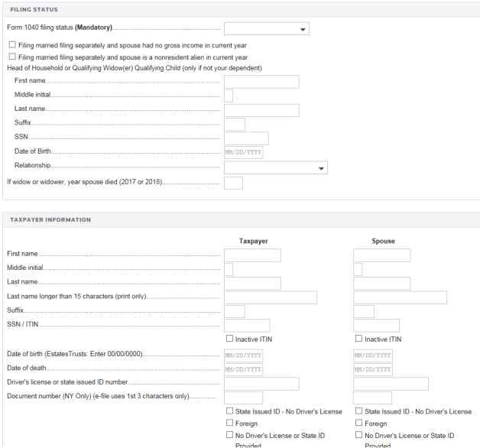Enable Spouse Inactive ITIN checkbox
The width and height of the screenshot is (480, 448).
[359, 339]
